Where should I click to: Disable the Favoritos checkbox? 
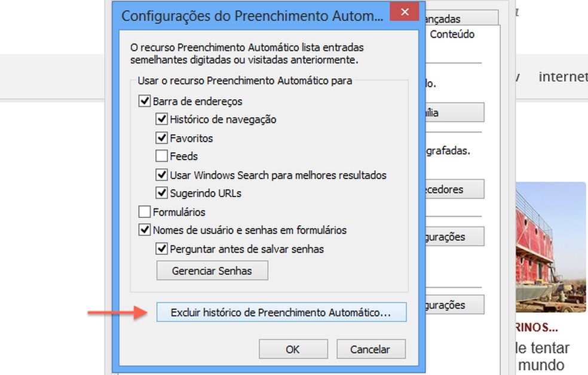pyautogui.click(x=161, y=137)
